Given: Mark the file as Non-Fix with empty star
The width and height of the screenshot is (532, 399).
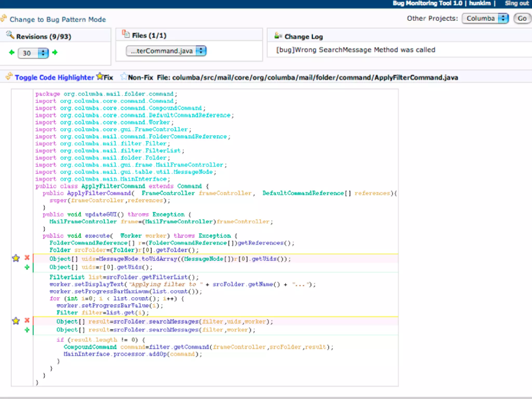Looking at the screenshot, I should (124, 76).
